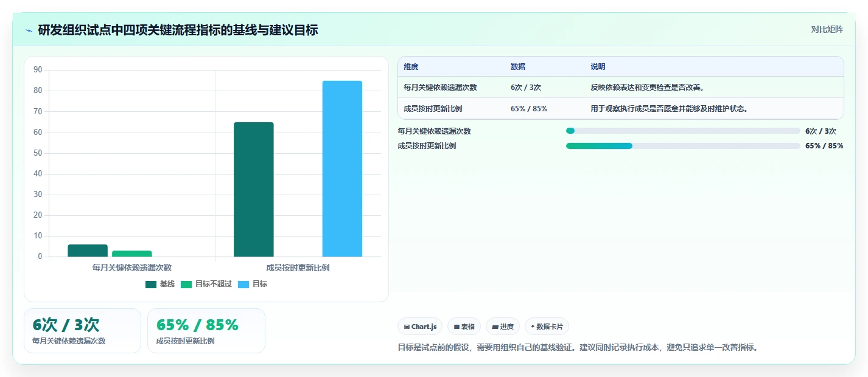
Task: Click the 对比矩阵 label in header
Action: point(827,29)
